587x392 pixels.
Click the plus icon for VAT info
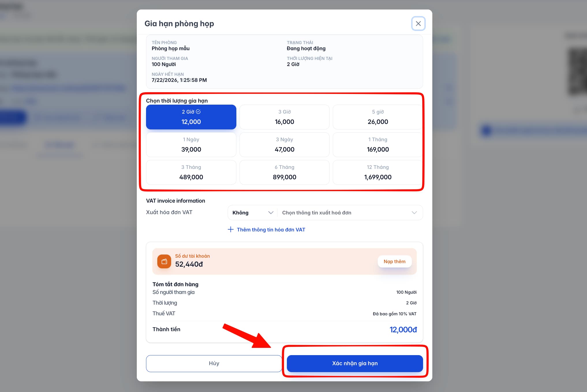231,229
